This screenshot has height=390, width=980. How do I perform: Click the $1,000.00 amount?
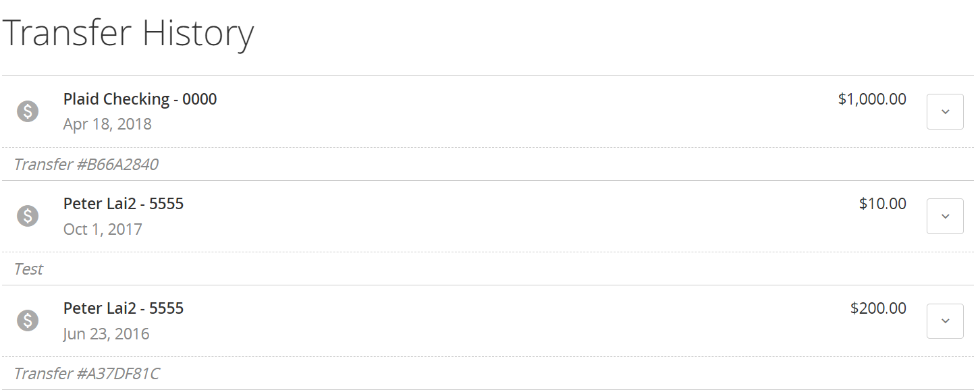tap(872, 99)
